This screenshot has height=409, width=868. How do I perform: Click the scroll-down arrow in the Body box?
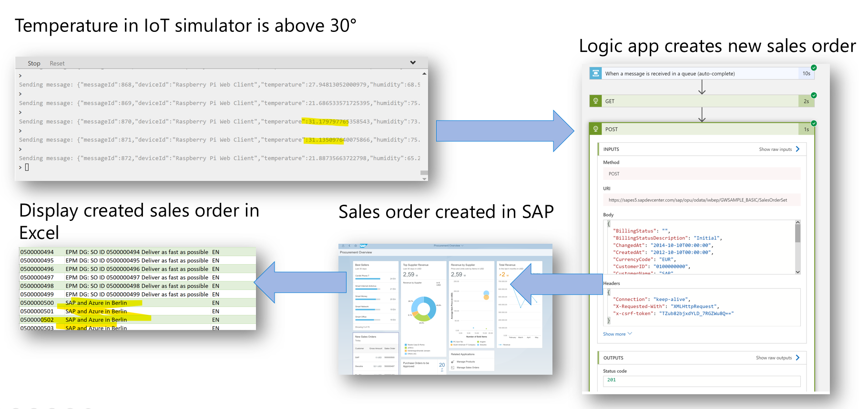[797, 272]
